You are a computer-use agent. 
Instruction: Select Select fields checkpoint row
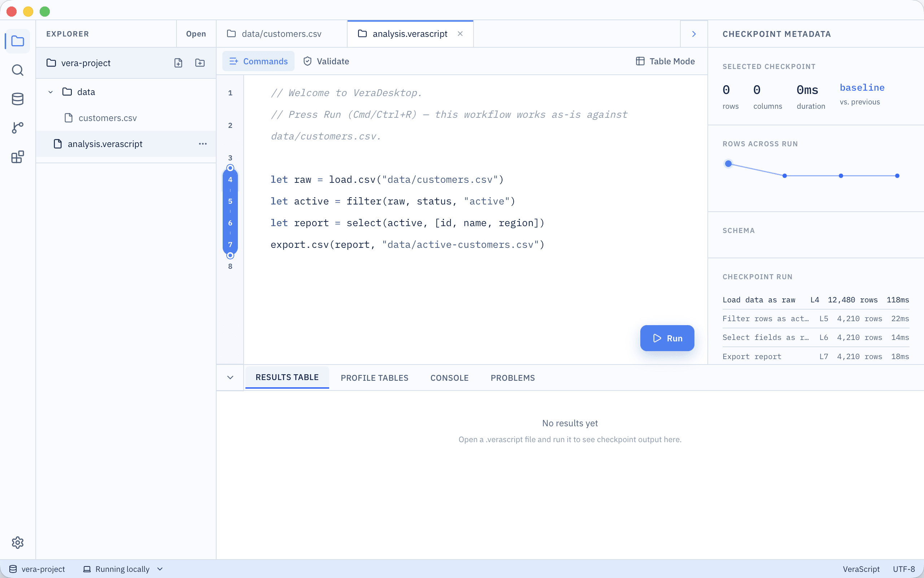pos(816,337)
